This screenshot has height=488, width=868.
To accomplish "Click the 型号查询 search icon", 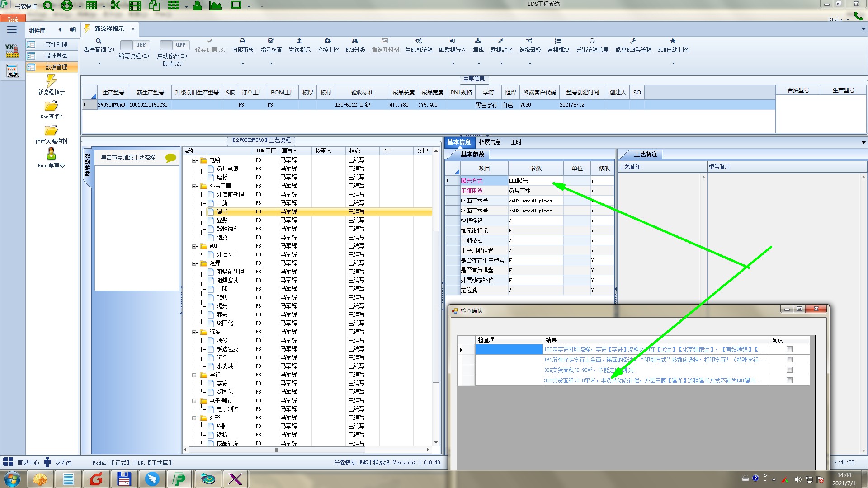I will coord(99,41).
